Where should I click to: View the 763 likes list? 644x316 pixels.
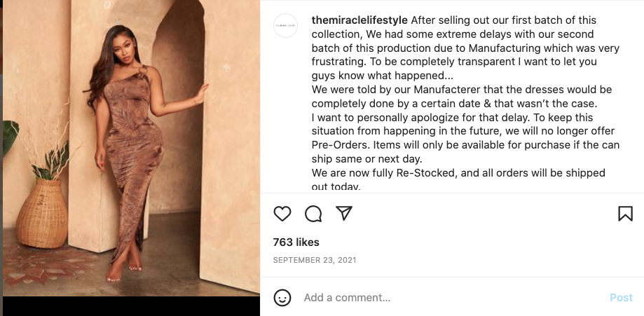pos(296,242)
